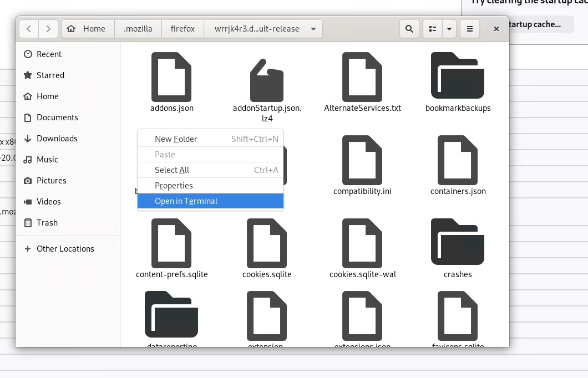Go back with the left arrow button
The width and height of the screenshot is (588, 378).
point(29,29)
